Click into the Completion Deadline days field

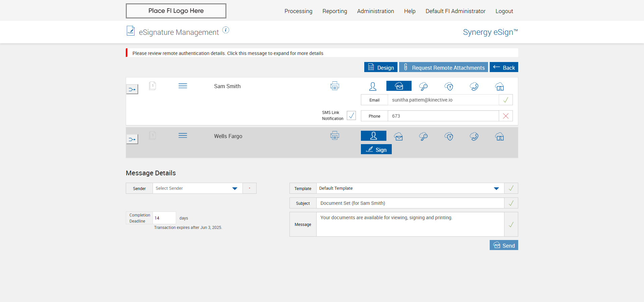[164, 218]
